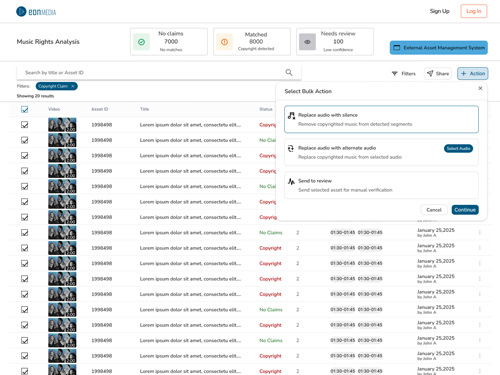The image size is (500, 375).
Task: Click the Title column header
Action: coord(144,109)
